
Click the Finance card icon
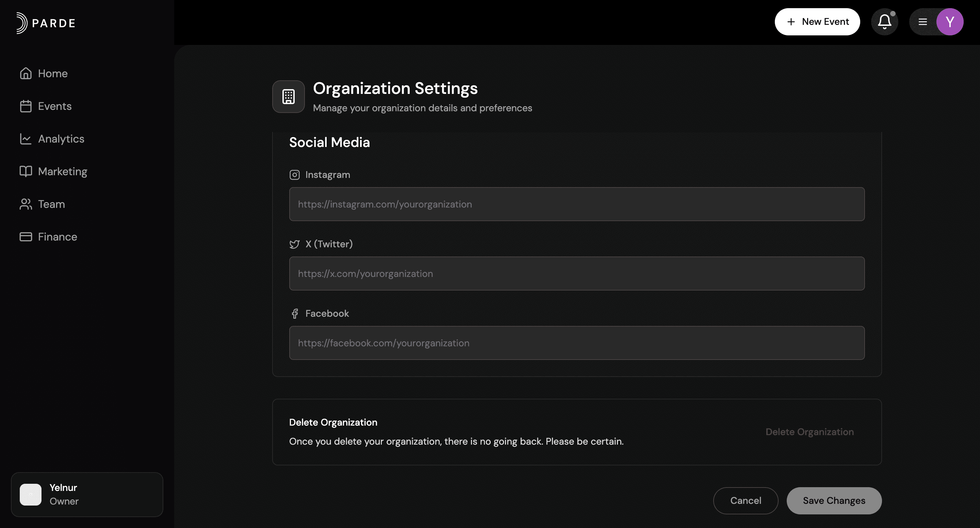point(26,237)
